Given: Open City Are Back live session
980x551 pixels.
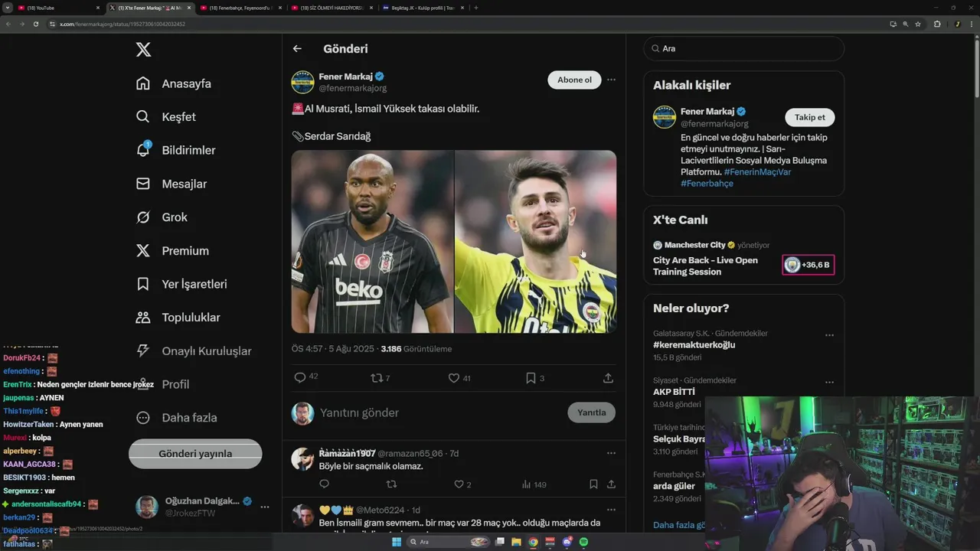Looking at the screenshot, I should [705, 266].
